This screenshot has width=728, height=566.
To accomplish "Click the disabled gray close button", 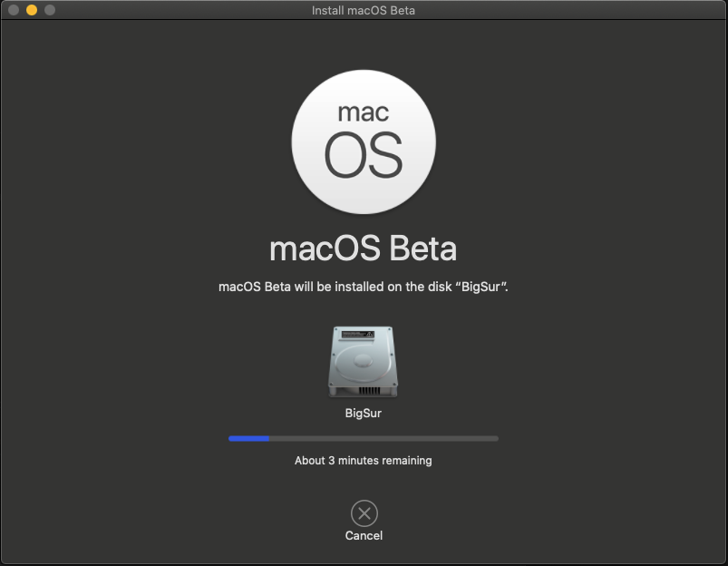I will click(x=14, y=10).
